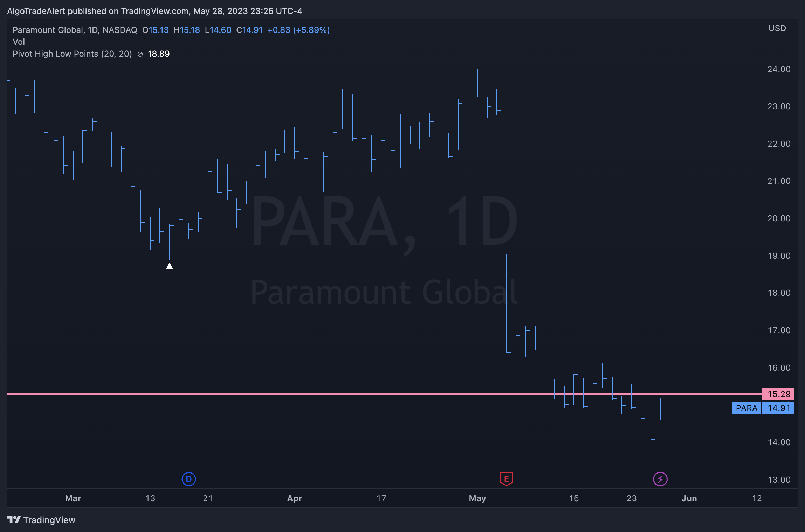Click the 23 date axis label
This screenshot has width=805, height=532.
(x=632, y=498)
